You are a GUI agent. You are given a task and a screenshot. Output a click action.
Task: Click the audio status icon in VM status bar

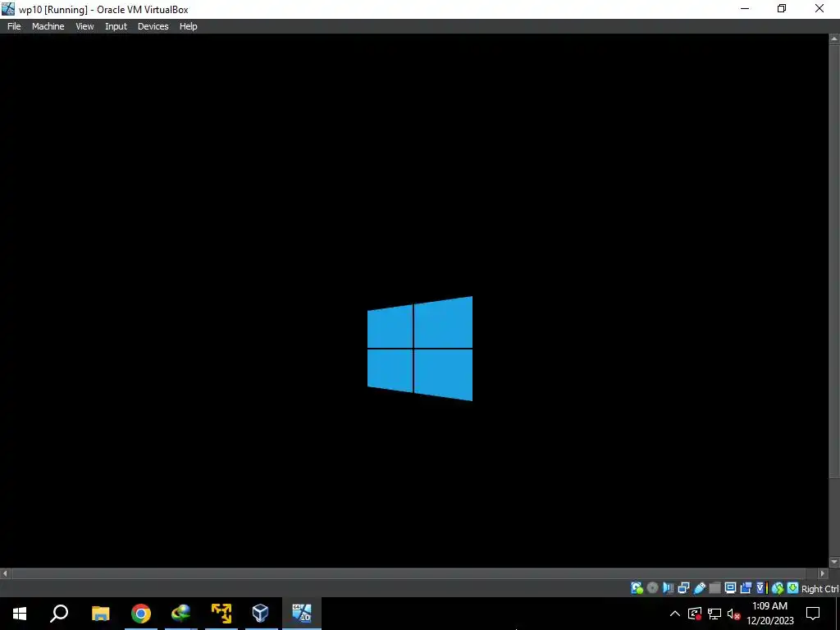click(668, 588)
